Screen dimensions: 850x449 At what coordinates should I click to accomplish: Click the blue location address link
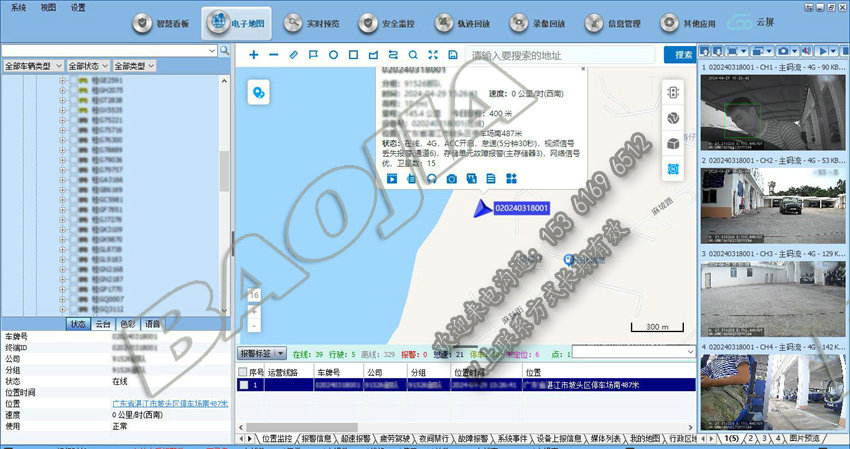coord(169,404)
